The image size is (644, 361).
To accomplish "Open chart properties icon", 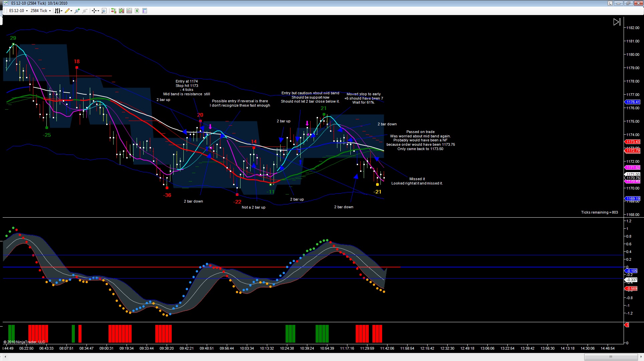I will coord(145,11).
